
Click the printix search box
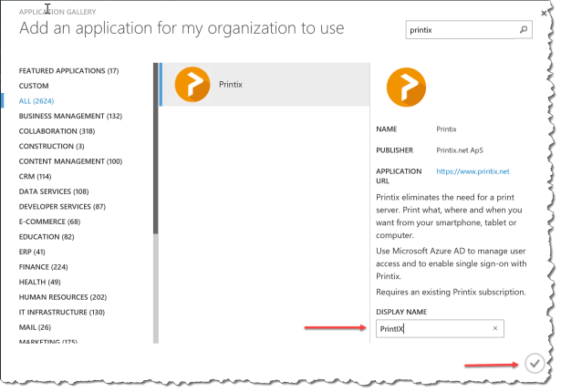coord(461,30)
